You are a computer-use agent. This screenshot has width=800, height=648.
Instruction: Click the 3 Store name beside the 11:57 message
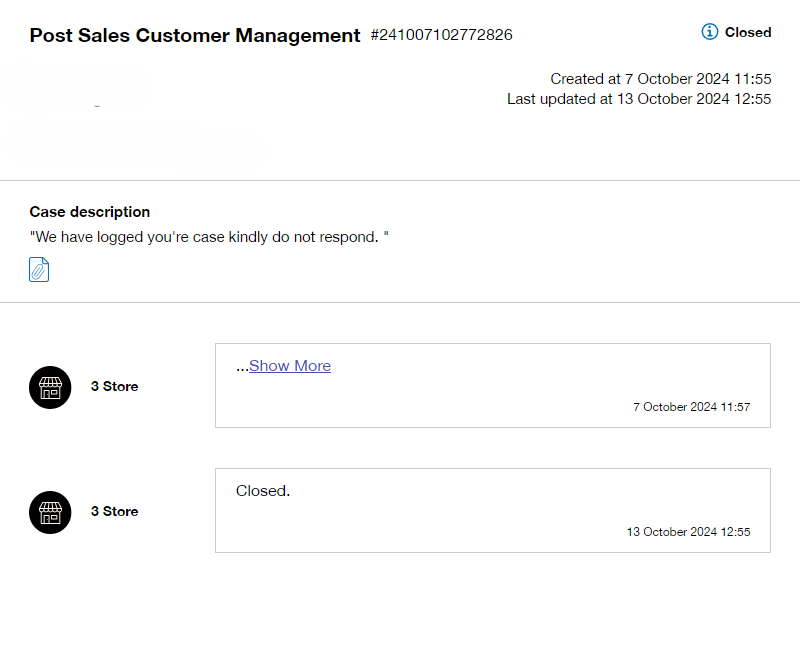pos(114,386)
